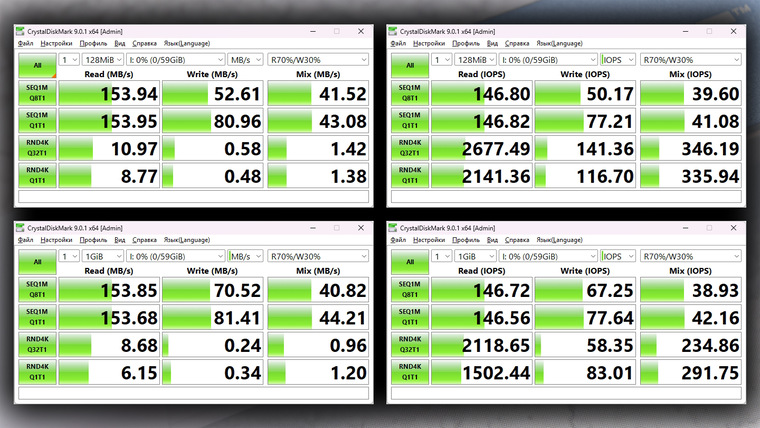This screenshot has height=428, width=760.
Task: Run RND4K Q1T1 test beside the 6.15 result
Action: 37,372
